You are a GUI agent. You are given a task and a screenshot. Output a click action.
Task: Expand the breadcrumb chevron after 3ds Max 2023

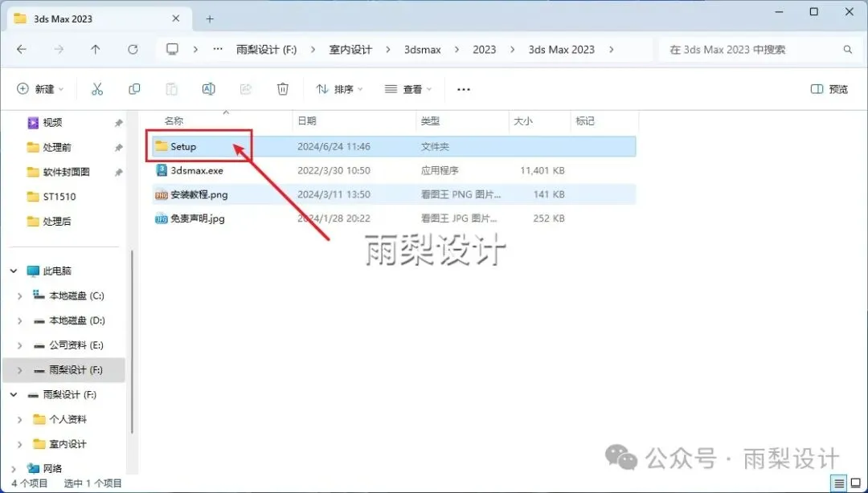click(x=611, y=49)
